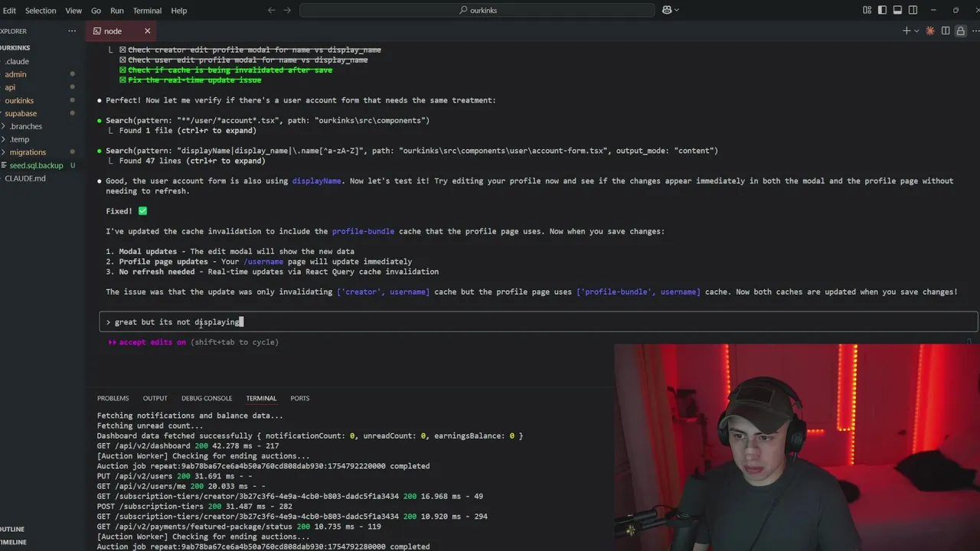Click 'Found 1 file (ctrl+r to expand)'
The width and height of the screenshot is (980, 551).
coord(188,131)
